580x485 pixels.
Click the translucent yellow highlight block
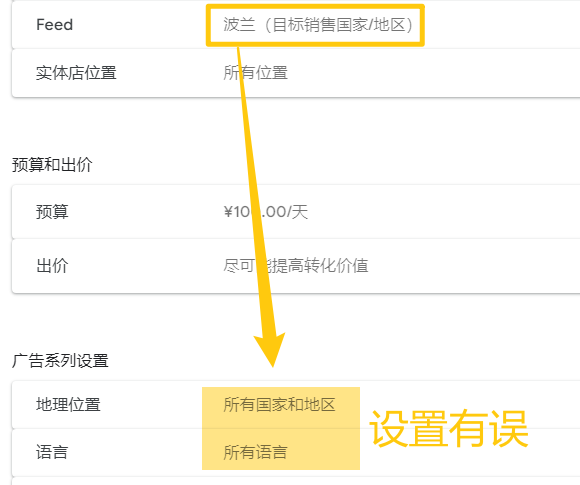coord(281,428)
